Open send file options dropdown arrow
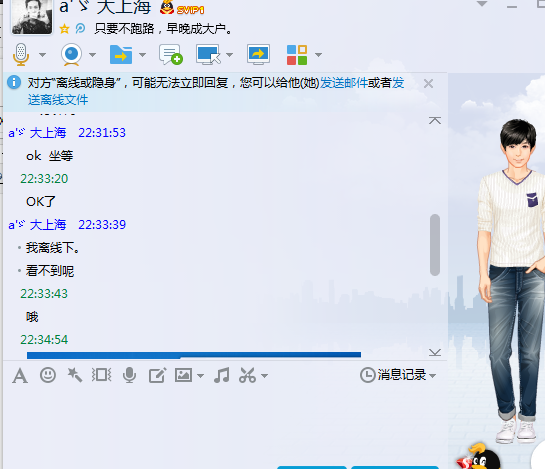Viewport: 545px width, 469px height. [143, 55]
